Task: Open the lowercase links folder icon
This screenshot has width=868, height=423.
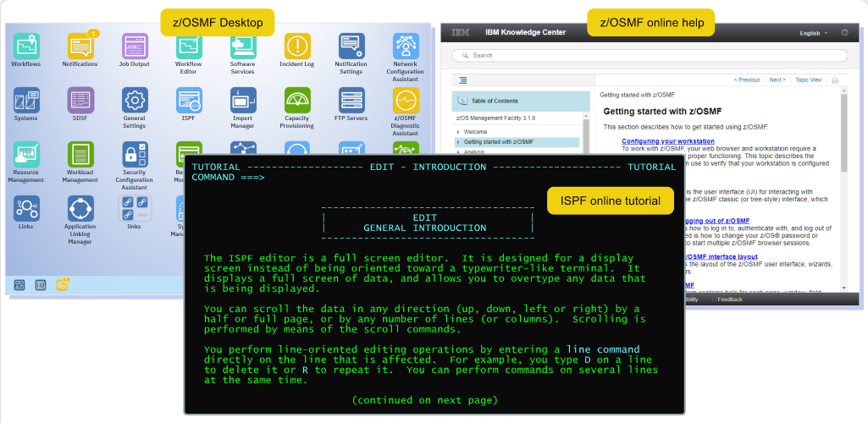Action: point(135,208)
